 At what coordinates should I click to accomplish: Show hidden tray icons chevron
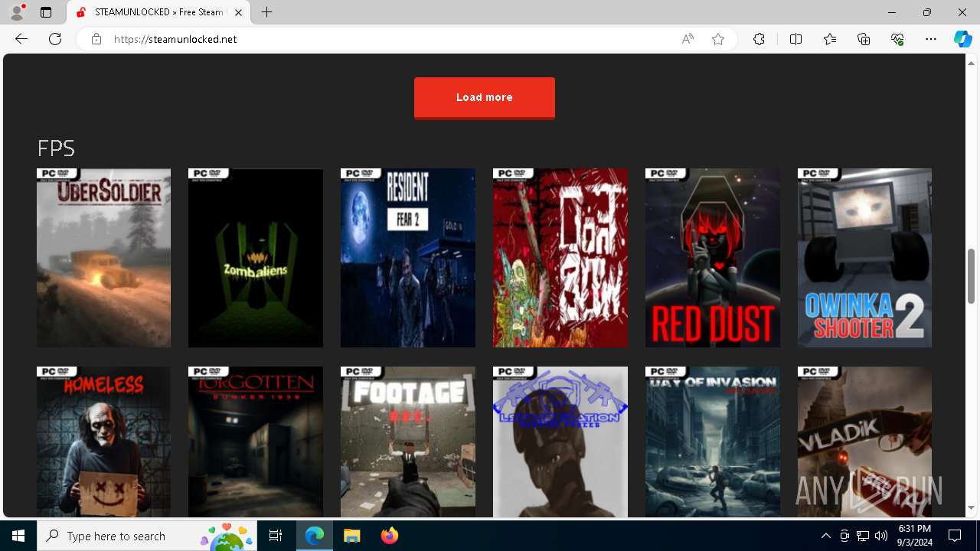[825, 536]
